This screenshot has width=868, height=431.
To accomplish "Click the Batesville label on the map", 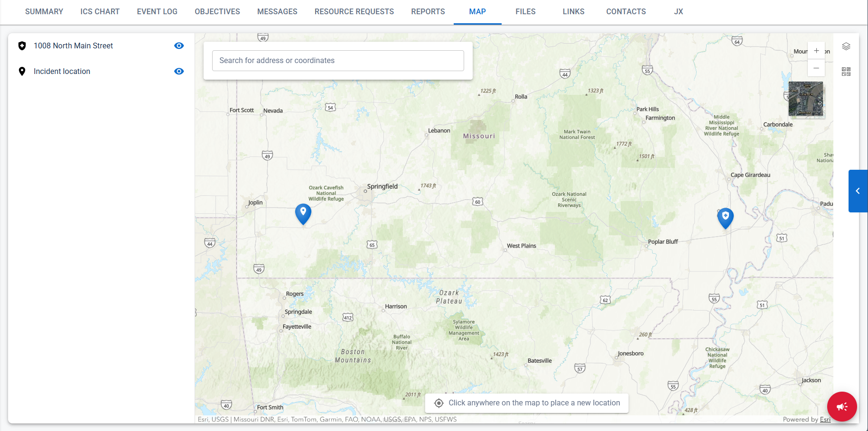I will [540, 361].
